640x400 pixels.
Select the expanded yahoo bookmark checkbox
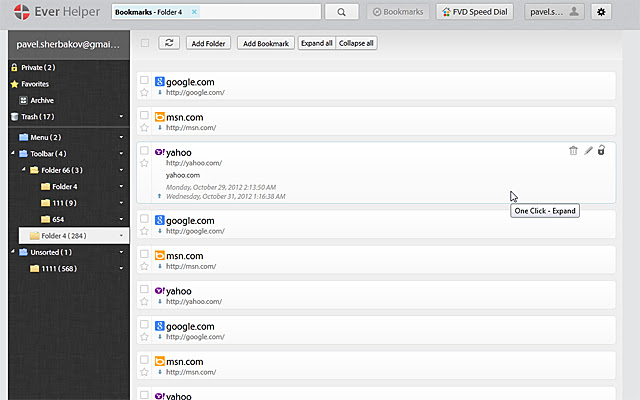pos(145,151)
